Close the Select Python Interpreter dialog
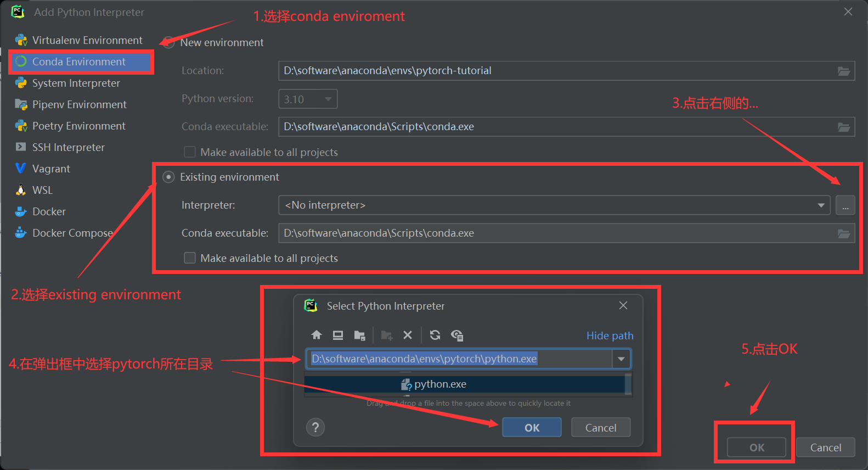 623,305
